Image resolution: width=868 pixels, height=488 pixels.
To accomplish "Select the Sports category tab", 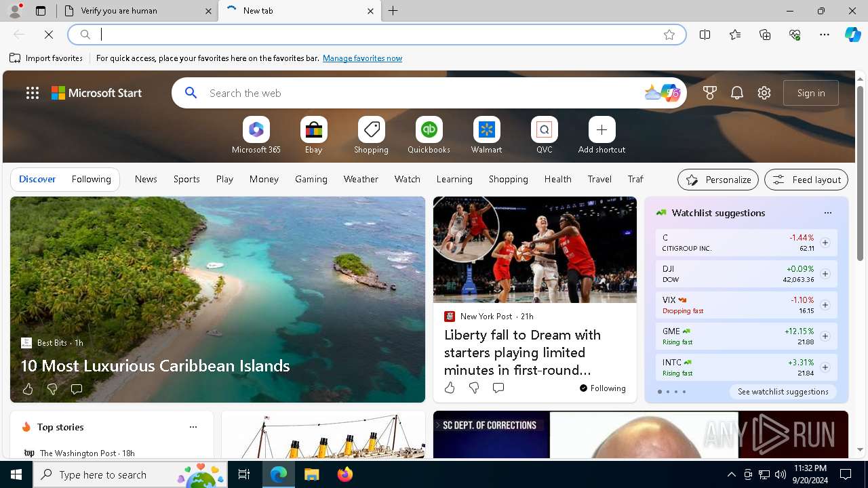I will (186, 179).
